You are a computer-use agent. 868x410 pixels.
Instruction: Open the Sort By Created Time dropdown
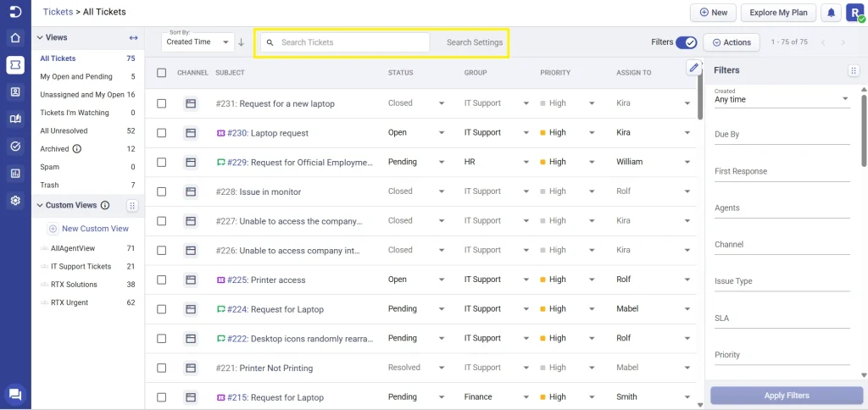[199, 42]
